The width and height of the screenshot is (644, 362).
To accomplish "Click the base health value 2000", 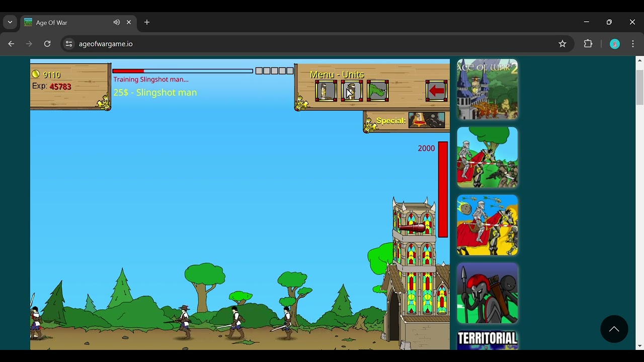I will (426, 148).
